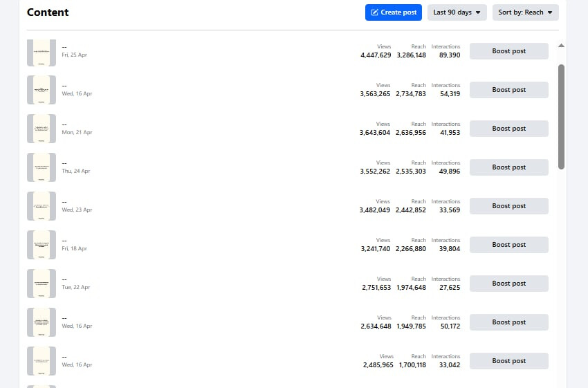Click the interactions value 33,569
This screenshot has height=388, width=588.
click(x=450, y=210)
